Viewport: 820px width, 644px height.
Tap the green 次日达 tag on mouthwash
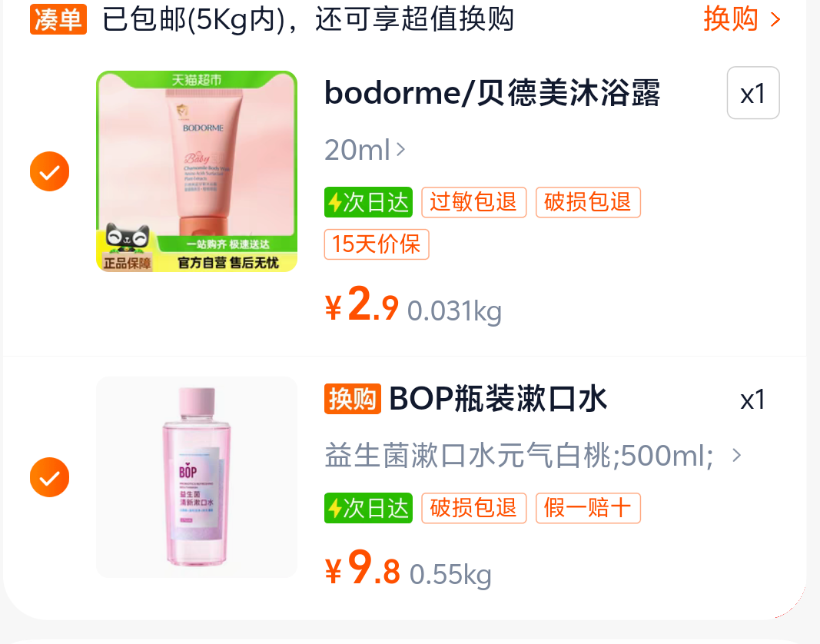(368, 508)
